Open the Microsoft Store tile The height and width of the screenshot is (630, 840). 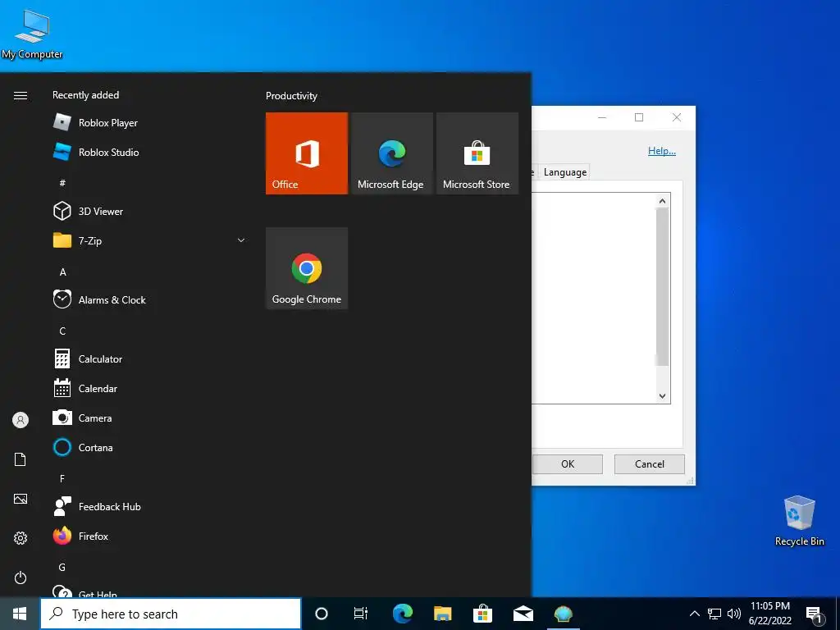point(477,153)
